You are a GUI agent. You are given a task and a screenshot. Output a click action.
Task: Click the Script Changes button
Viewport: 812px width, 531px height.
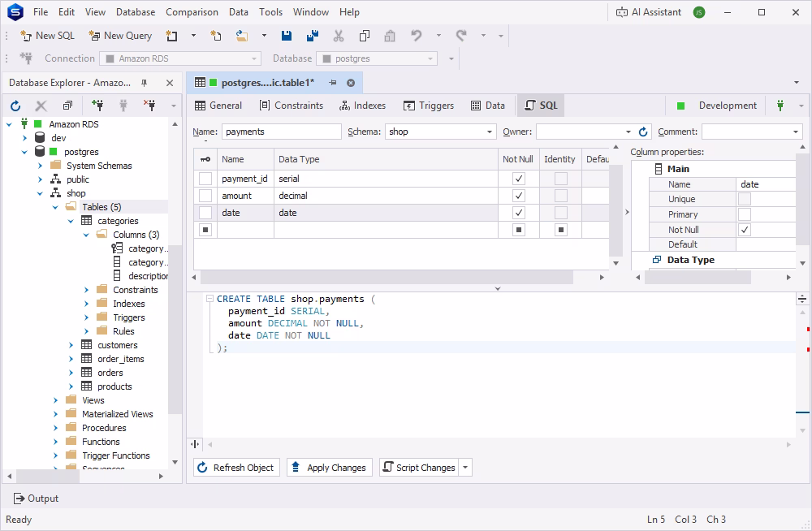pos(419,468)
